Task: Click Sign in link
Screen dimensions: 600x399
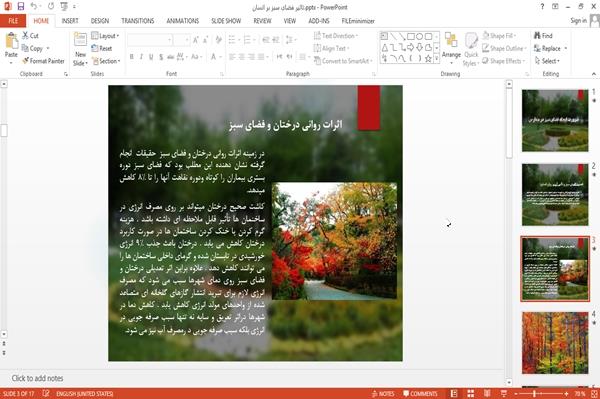Action: click(578, 21)
